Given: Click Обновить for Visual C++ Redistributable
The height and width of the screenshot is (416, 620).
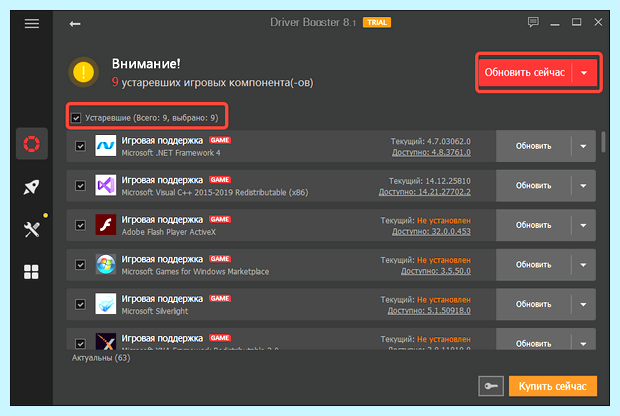Looking at the screenshot, I should click(533, 185).
